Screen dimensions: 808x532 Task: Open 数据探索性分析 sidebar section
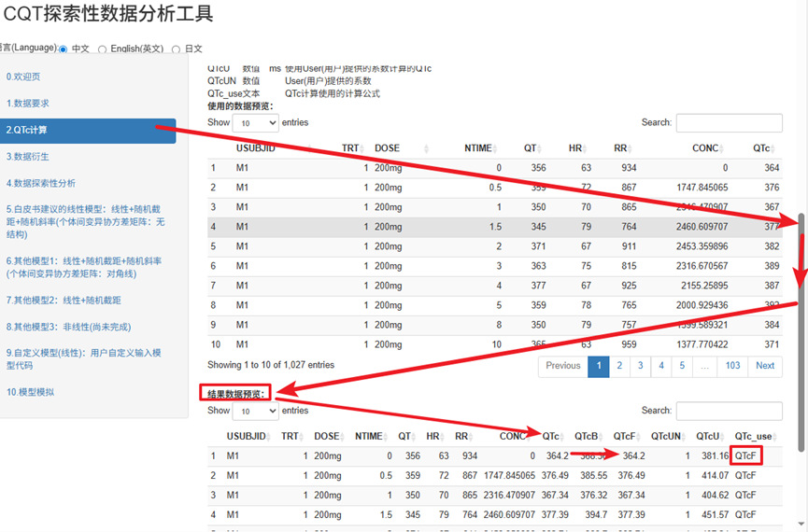(x=41, y=183)
